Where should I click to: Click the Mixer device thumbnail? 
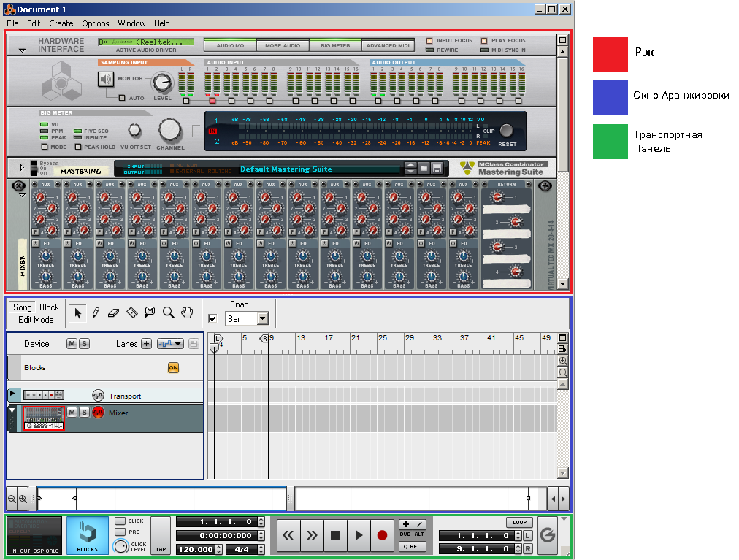tap(44, 418)
